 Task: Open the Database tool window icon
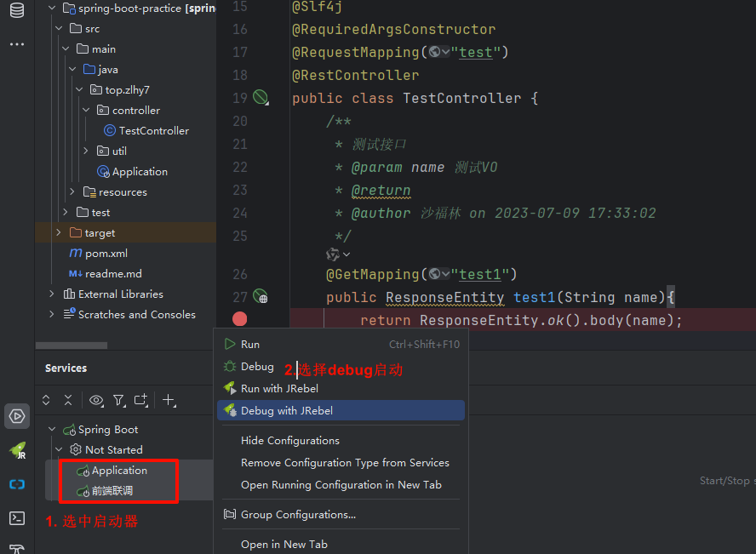[17, 11]
